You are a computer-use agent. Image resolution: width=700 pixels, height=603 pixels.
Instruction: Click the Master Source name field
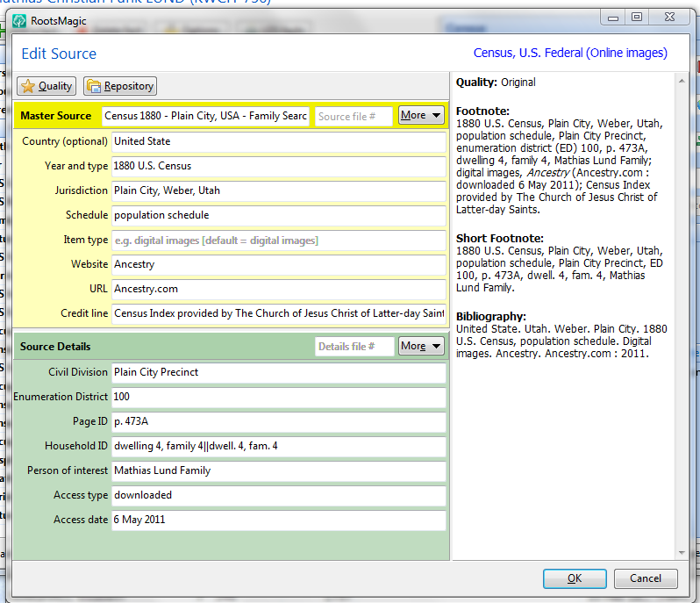click(205, 116)
